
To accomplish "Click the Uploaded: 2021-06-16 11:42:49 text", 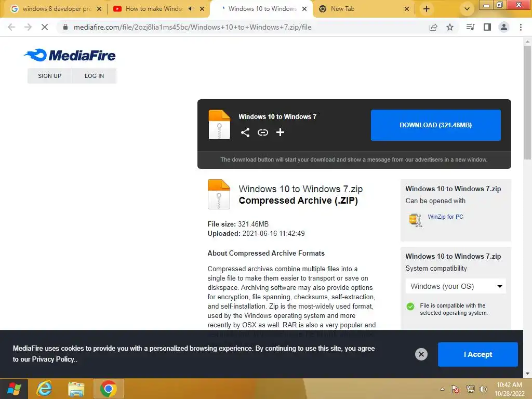I will 256,233.
